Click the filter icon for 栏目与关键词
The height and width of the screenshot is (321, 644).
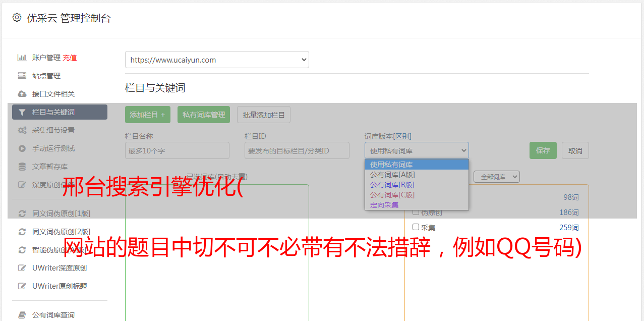click(x=22, y=112)
